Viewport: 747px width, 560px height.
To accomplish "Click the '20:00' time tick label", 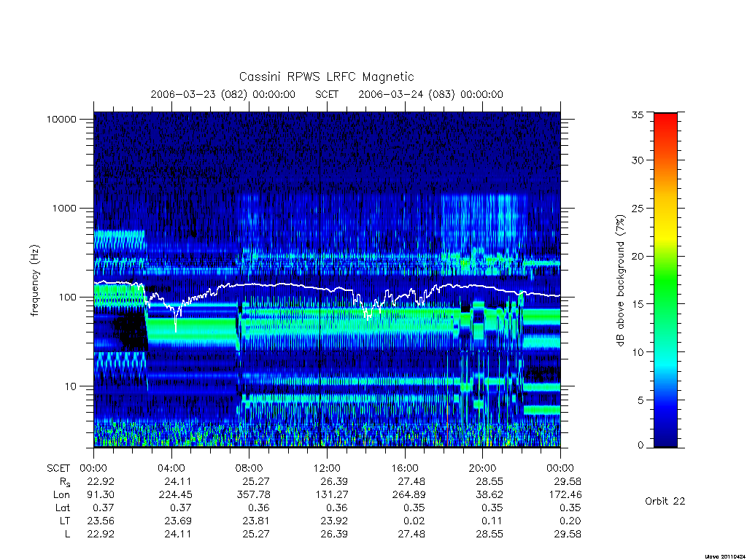I will [483, 468].
